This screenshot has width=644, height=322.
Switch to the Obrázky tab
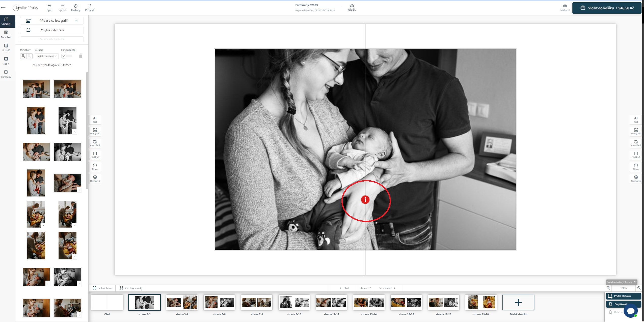tap(6, 20)
